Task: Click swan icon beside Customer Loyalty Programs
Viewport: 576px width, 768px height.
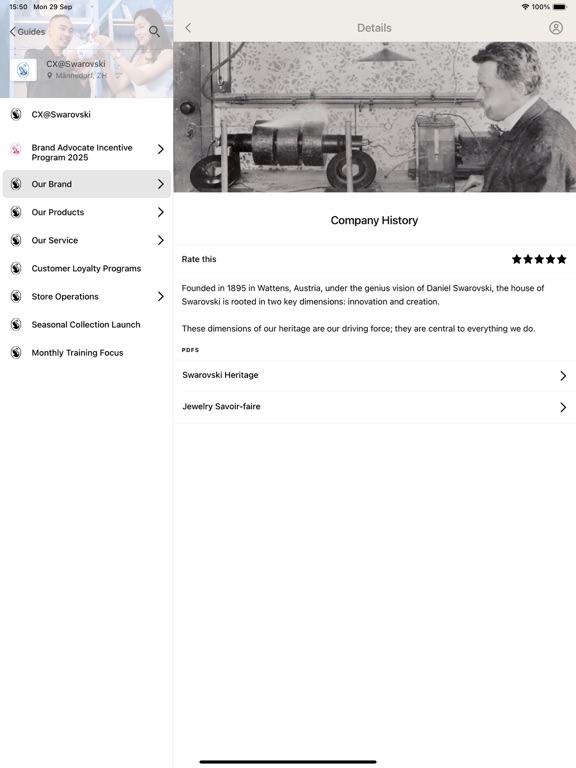Action: pyautogui.click(x=16, y=268)
